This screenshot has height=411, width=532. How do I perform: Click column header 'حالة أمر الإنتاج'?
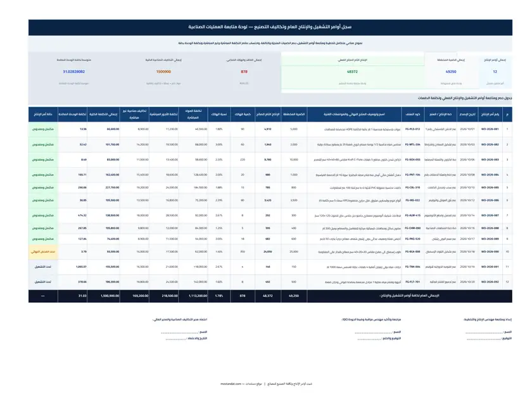pyautogui.click(x=43, y=115)
